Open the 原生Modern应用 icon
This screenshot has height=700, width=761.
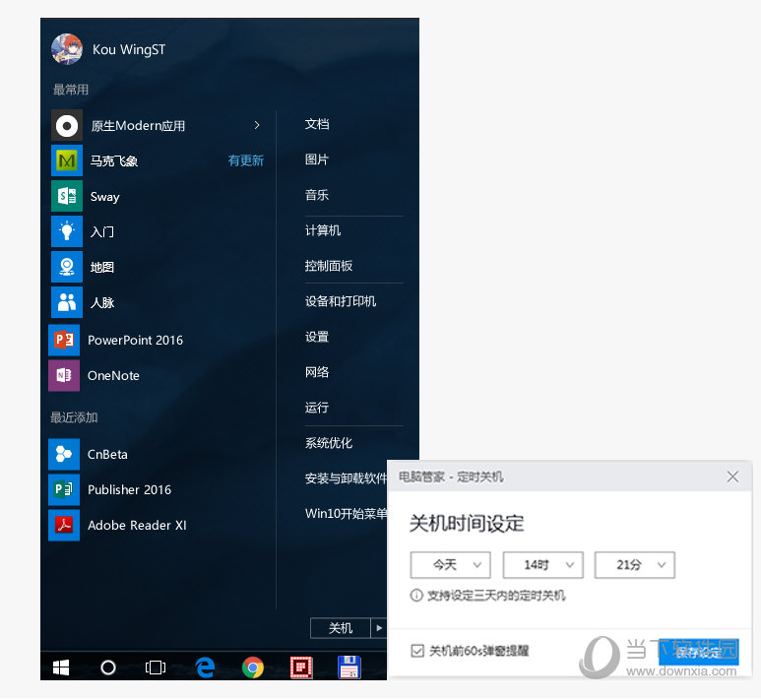coord(67,126)
